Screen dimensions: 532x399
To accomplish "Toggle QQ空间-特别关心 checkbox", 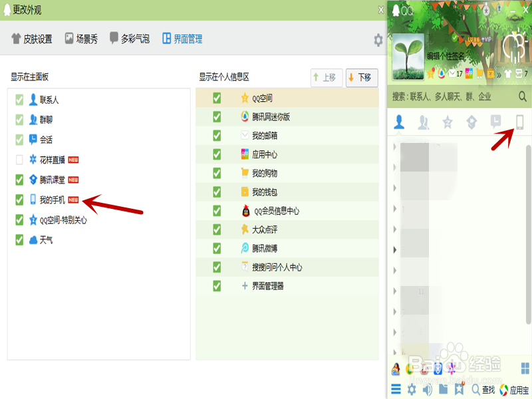I will click(19, 220).
